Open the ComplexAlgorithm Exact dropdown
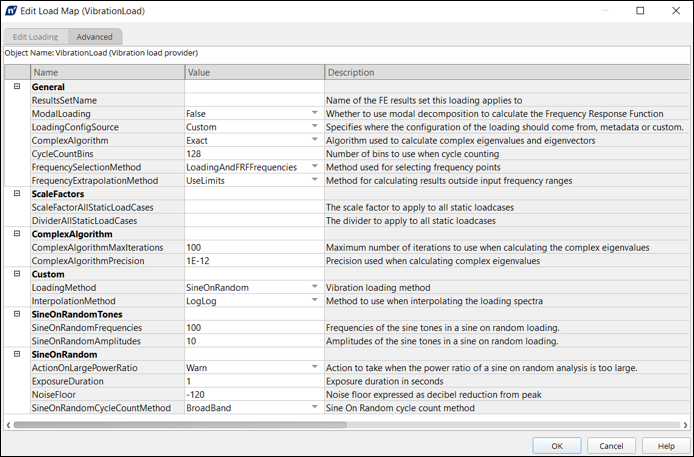694x457 pixels. [x=314, y=140]
